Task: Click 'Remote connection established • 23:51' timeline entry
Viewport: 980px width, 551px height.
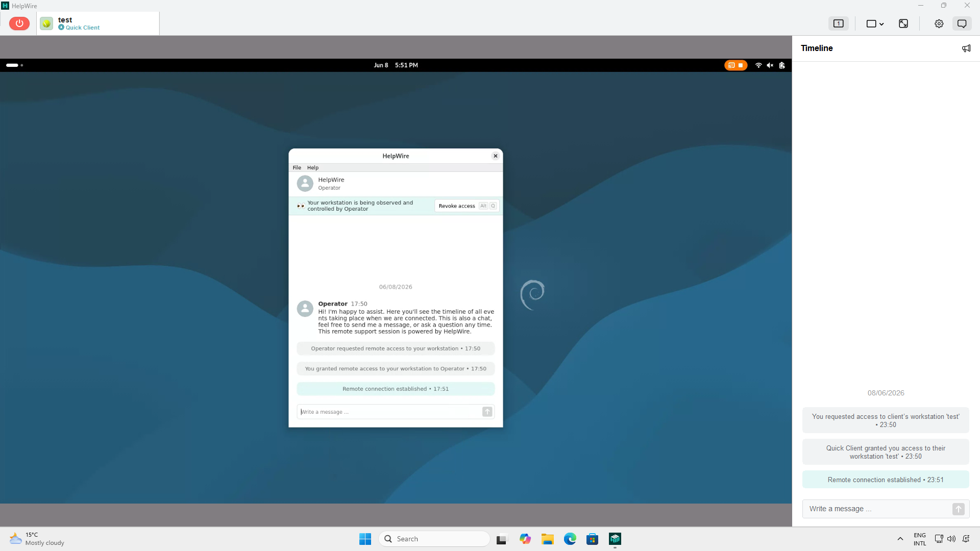Action: point(886,480)
